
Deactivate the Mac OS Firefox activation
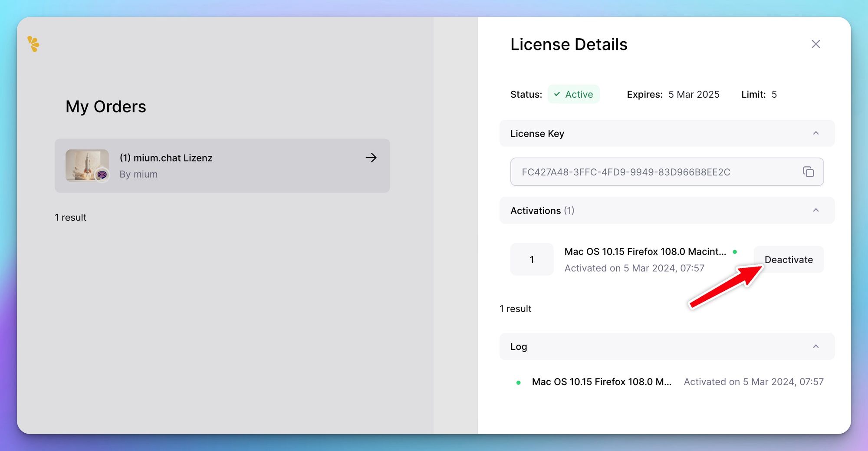click(x=789, y=260)
